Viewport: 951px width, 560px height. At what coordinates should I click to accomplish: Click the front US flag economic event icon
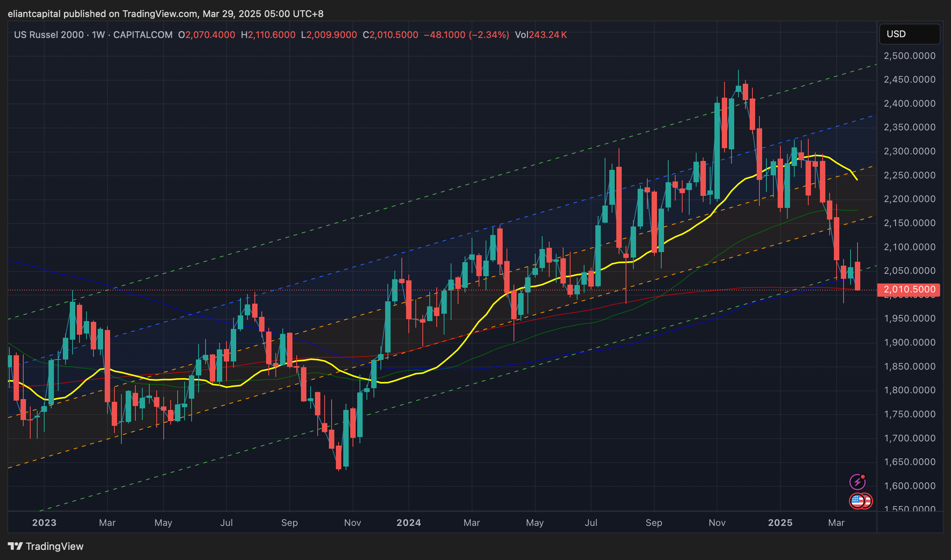point(857,501)
